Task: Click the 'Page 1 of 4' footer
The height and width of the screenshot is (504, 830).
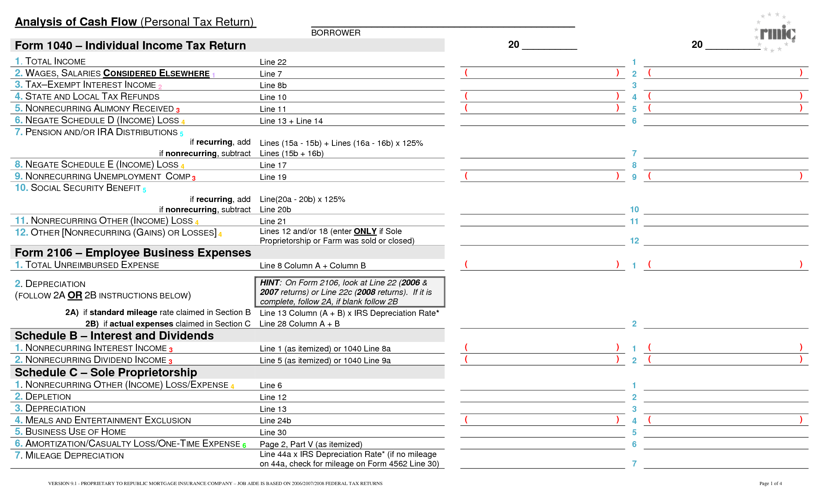Action: click(x=770, y=483)
